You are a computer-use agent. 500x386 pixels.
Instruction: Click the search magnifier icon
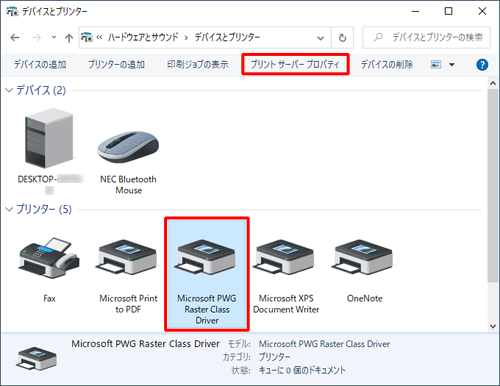coord(378,37)
